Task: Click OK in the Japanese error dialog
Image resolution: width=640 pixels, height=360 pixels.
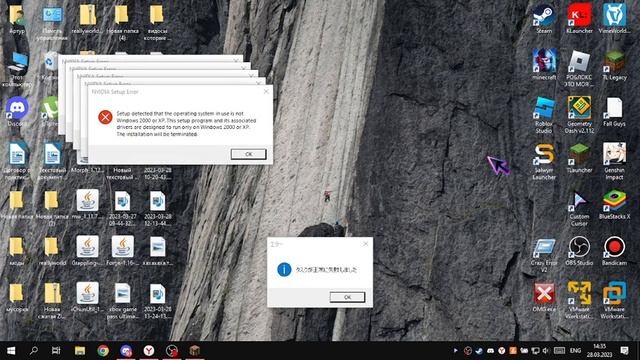Action: 347,297
